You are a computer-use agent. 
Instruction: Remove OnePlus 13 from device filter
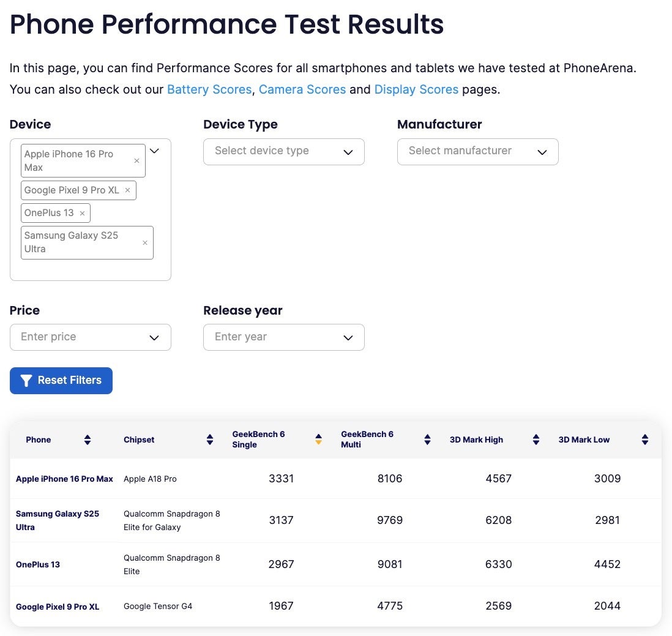[82, 213]
